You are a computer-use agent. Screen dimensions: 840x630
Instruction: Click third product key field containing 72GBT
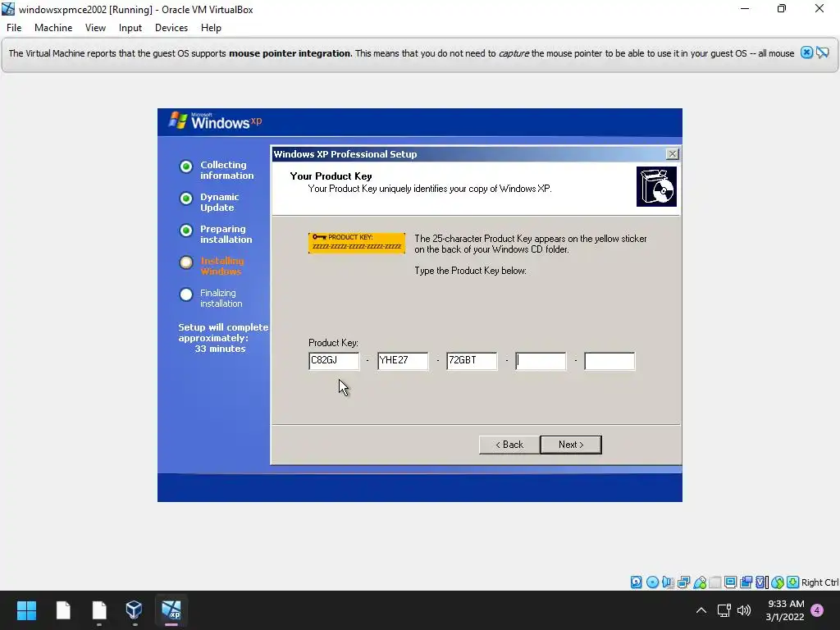[x=472, y=361]
